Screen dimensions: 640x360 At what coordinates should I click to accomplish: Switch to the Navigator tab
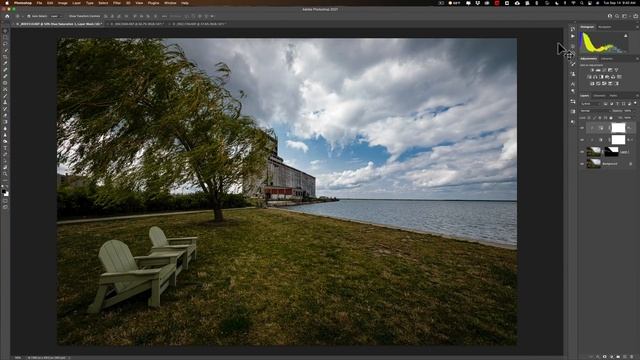(605, 27)
